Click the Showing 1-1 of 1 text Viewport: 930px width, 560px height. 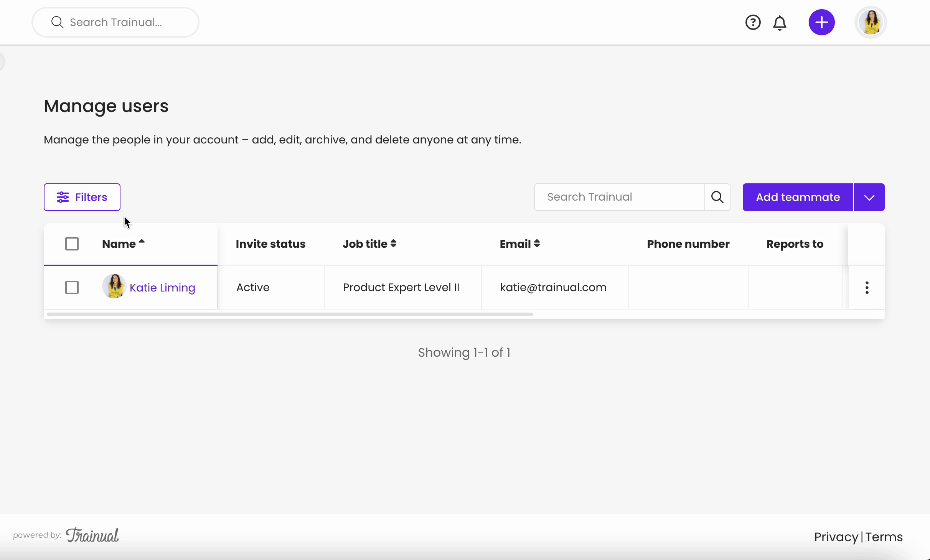pyautogui.click(x=464, y=352)
